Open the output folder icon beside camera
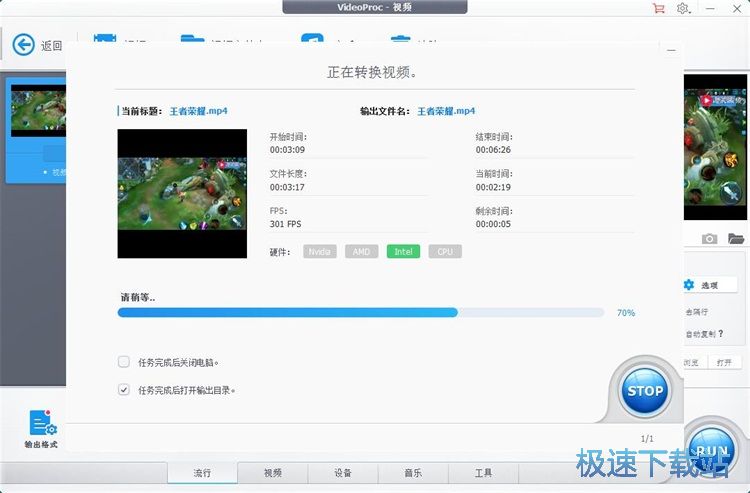The width and height of the screenshot is (750, 493). (x=736, y=238)
